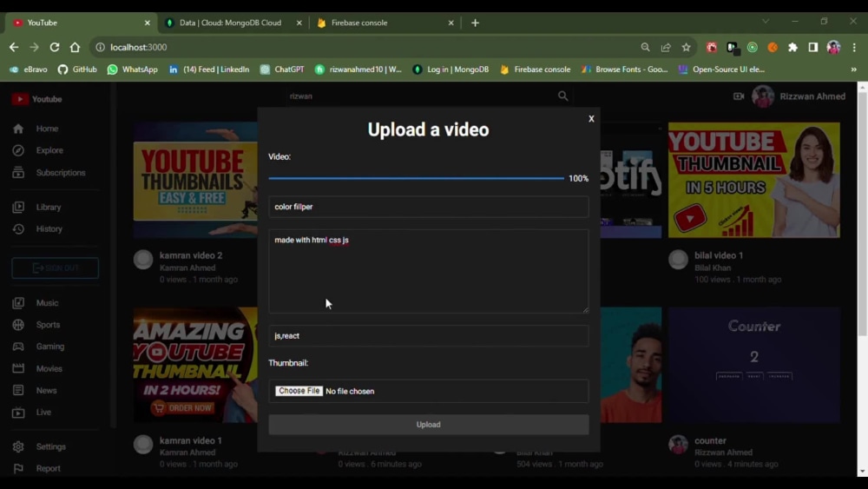This screenshot has width=868, height=489.
Task: Close the Firebase console tab
Action: 450,23
